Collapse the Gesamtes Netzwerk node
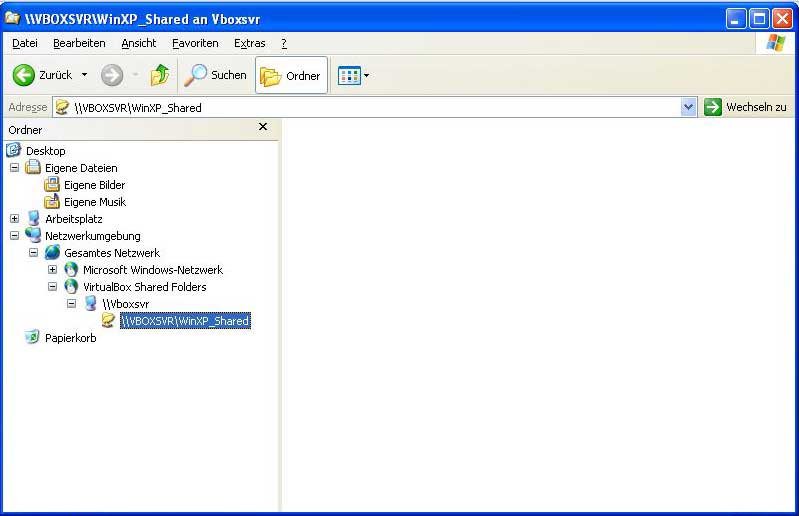Image resolution: width=799 pixels, height=516 pixels. [33, 252]
